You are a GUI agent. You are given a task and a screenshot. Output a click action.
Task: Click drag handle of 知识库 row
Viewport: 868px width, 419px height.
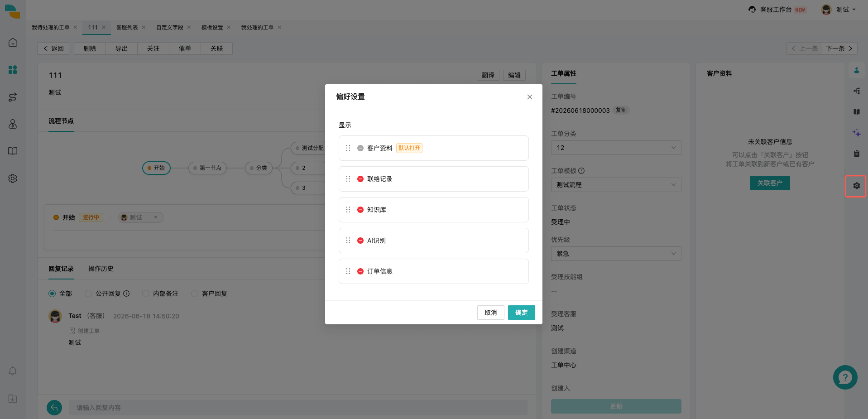pos(348,210)
